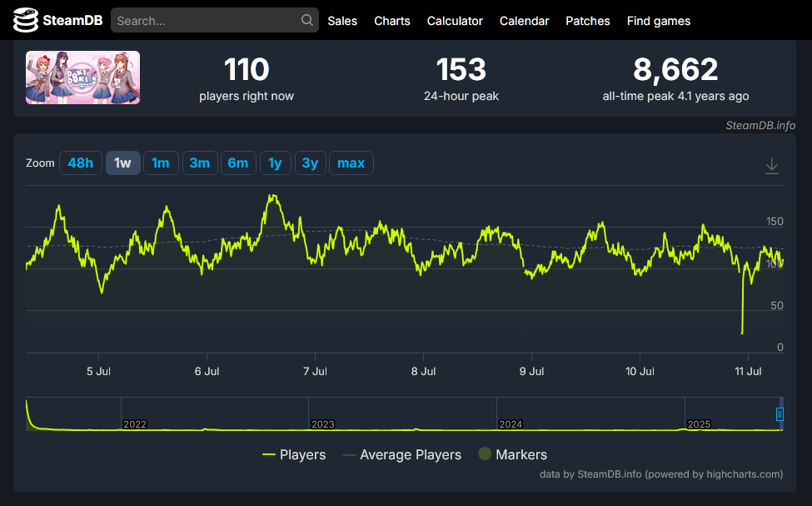Set chart zoom to max

point(351,163)
